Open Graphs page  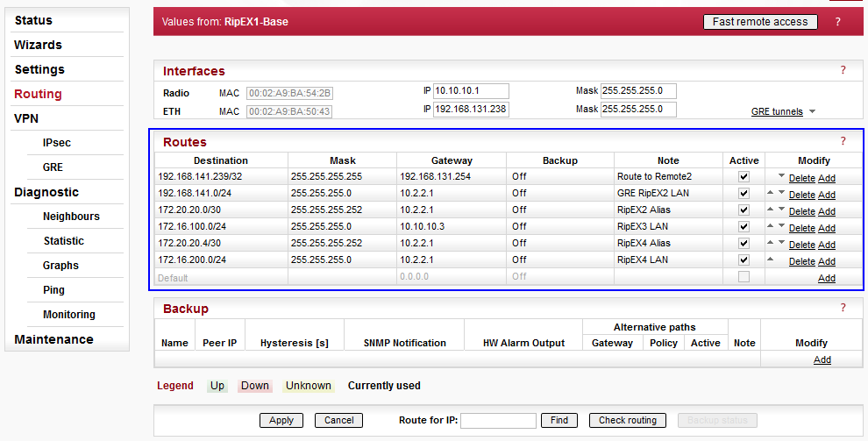pyautogui.click(x=60, y=265)
